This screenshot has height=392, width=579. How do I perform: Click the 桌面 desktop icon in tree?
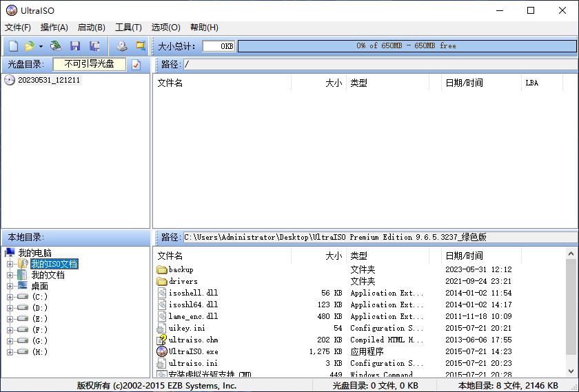click(x=23, y=286)
